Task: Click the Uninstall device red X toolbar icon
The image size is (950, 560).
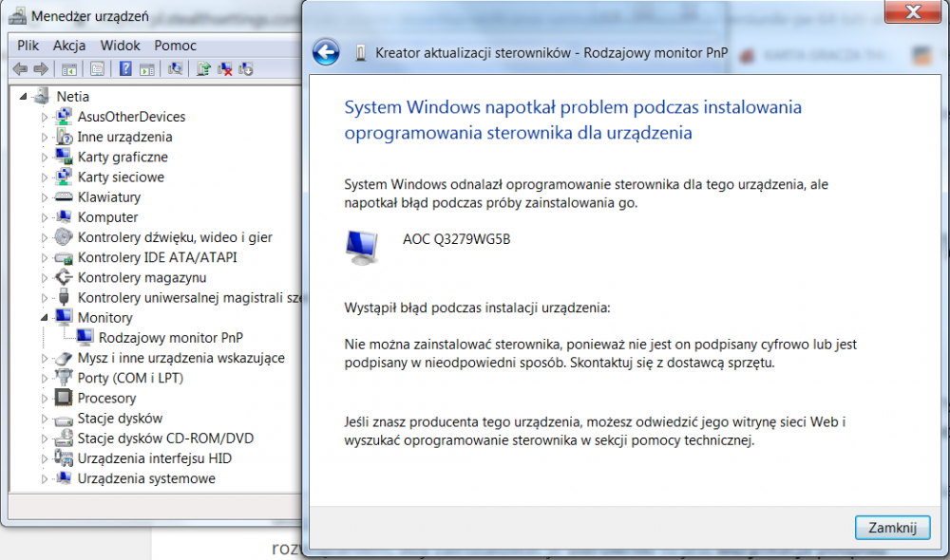Action: (x=225, y=68)
